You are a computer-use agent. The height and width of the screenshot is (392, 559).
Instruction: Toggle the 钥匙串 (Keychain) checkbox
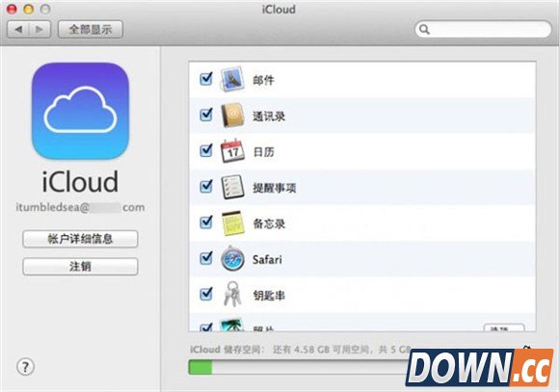(x=206, y=294)
